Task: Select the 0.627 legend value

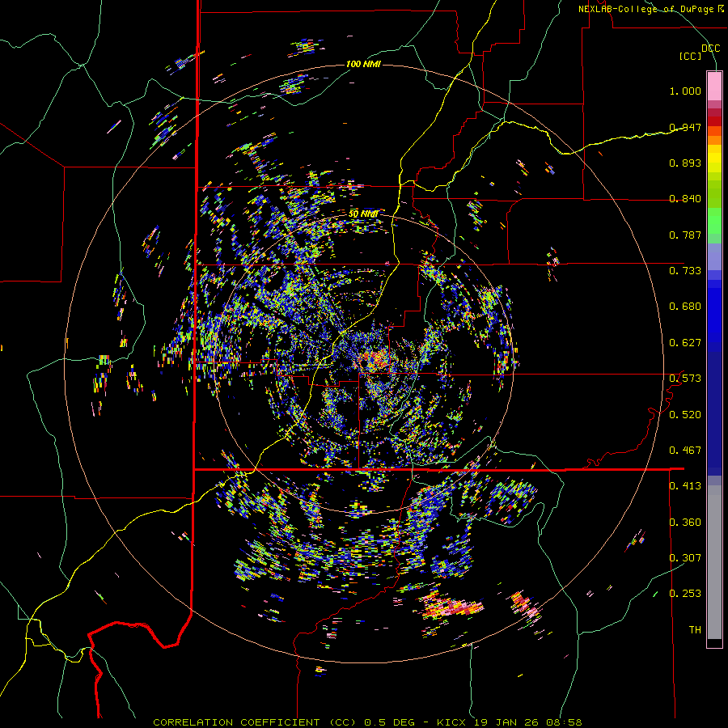Action: tap(685, 343)
